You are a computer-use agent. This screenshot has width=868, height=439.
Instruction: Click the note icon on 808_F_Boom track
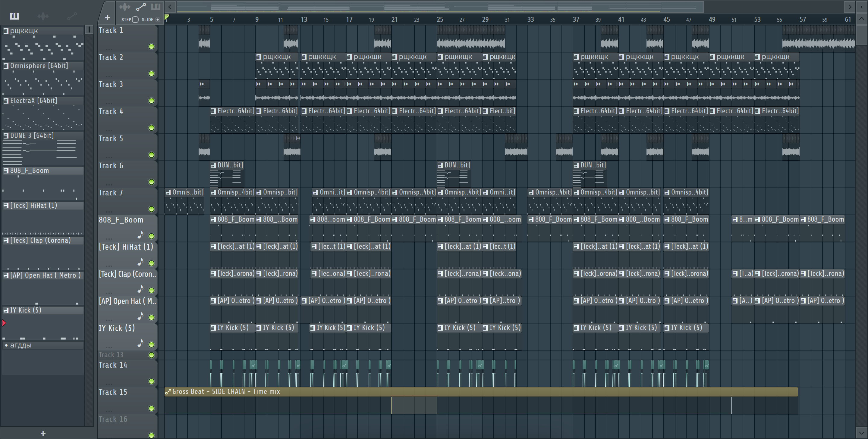(x=140, y=234)
